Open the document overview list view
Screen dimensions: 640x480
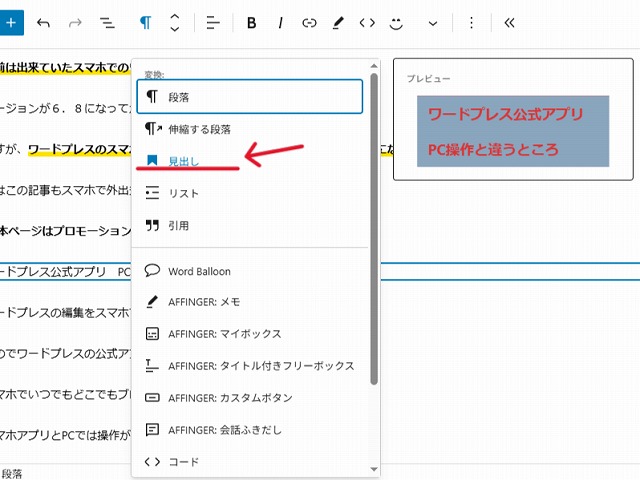pyautogui.click(x=107, y=22)
